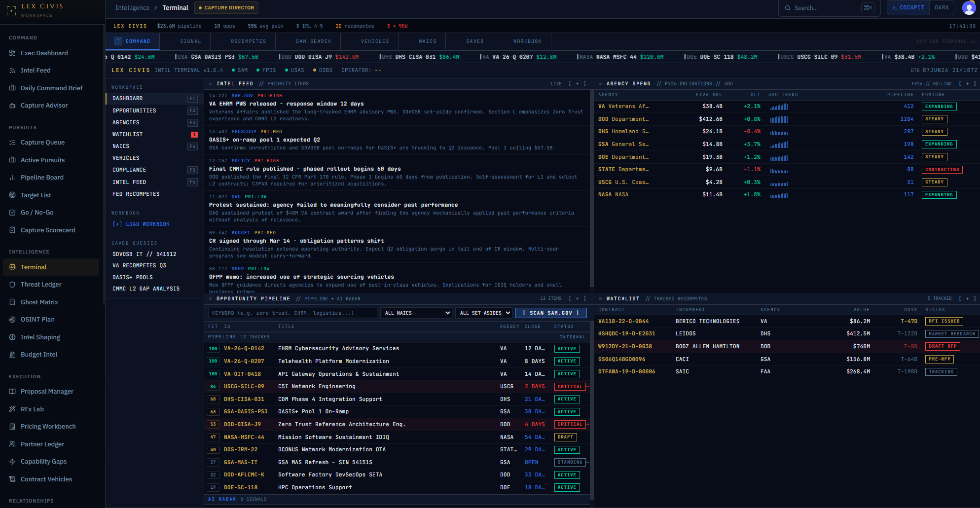Click the Intel Shaping globe icon
This screenshot has width=980, height=508.
coord(12,337)
